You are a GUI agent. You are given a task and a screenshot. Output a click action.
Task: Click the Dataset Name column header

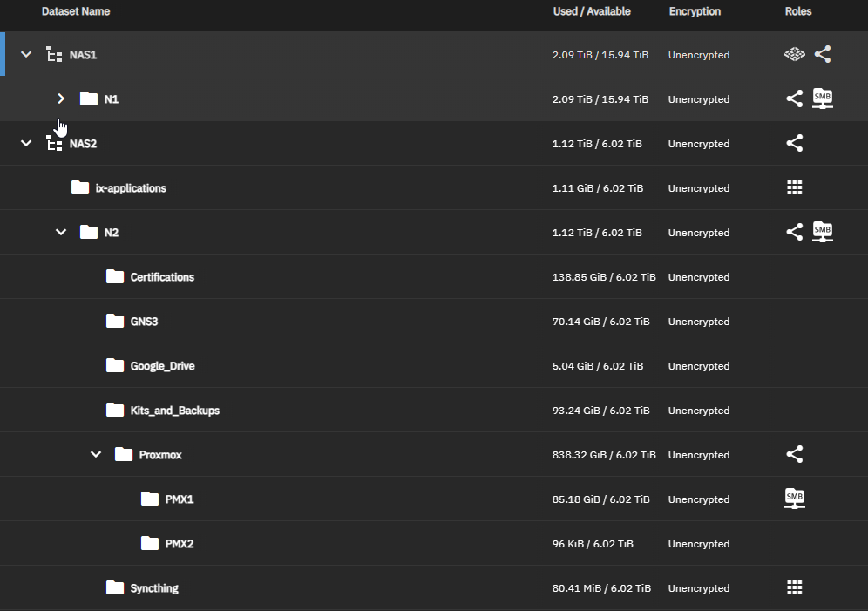pyautogui.click(x=76, y=11)
